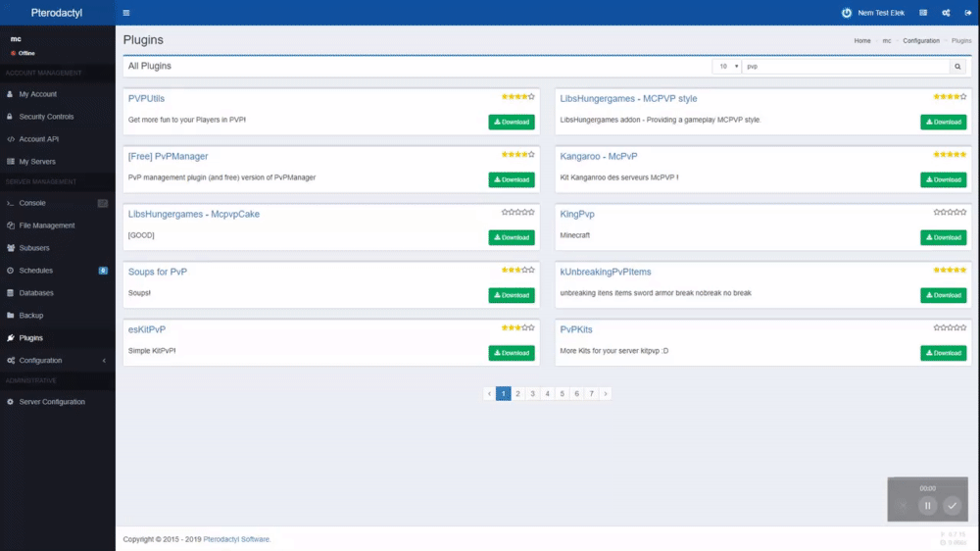Open the KingPvp title link
Image resolution: width=980 pixels, height=551 pixels.
pos(577,214)
